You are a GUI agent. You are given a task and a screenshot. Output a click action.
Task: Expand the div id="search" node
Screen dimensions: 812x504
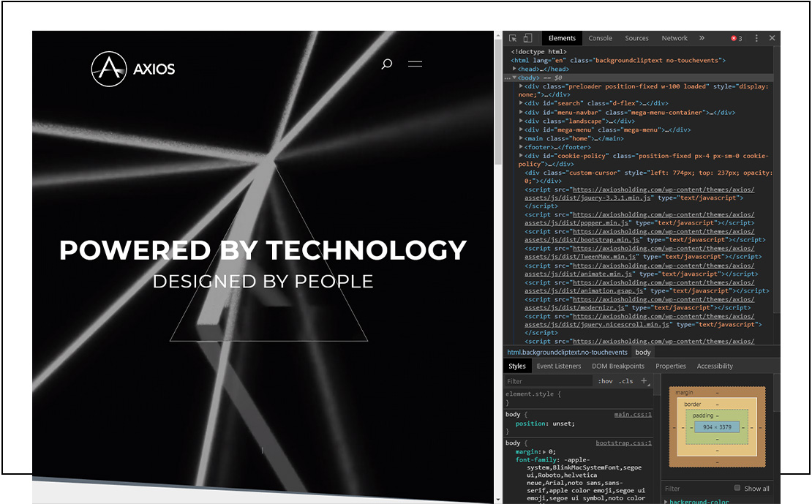point(521,103)
